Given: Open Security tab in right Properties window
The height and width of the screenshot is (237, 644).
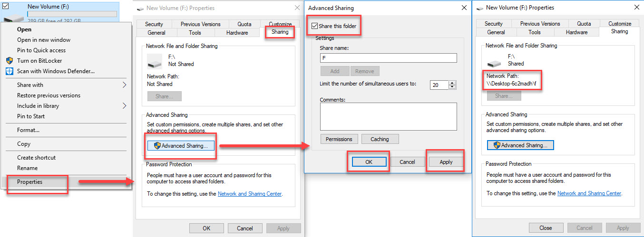Looking at the screenshot, I should (494, 24).
